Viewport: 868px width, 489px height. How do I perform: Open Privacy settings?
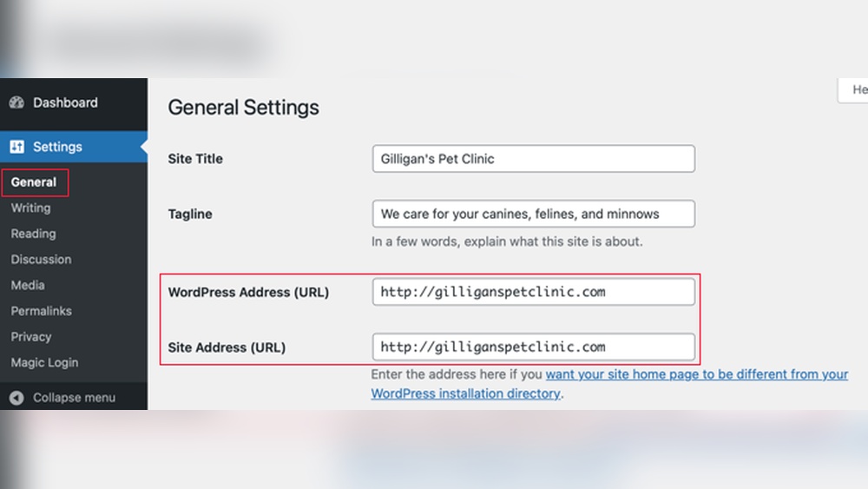[31, 337]
